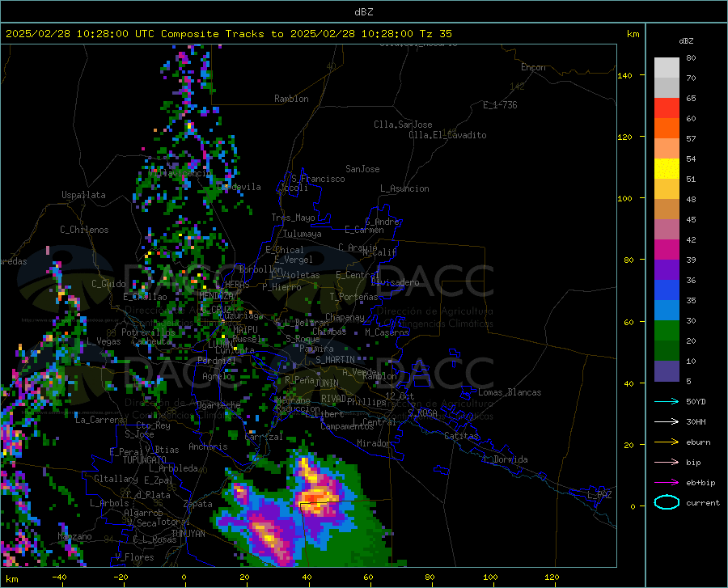Click the Manzano place label
This screenshot has width=728, height=588.
[x=74, y=536]
